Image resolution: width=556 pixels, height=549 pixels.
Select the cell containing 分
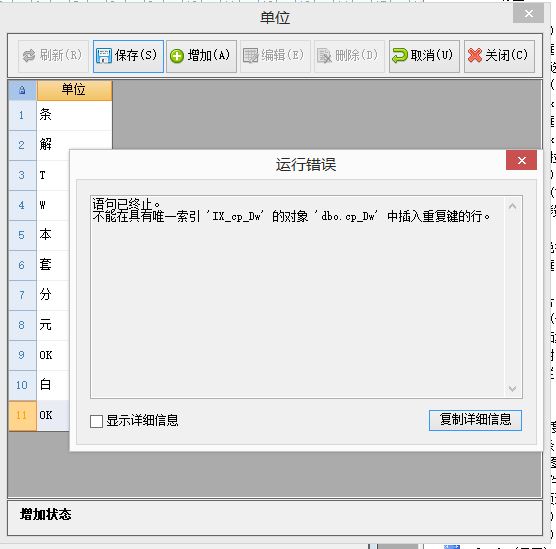pyautogui.click(x=53, y=295)
